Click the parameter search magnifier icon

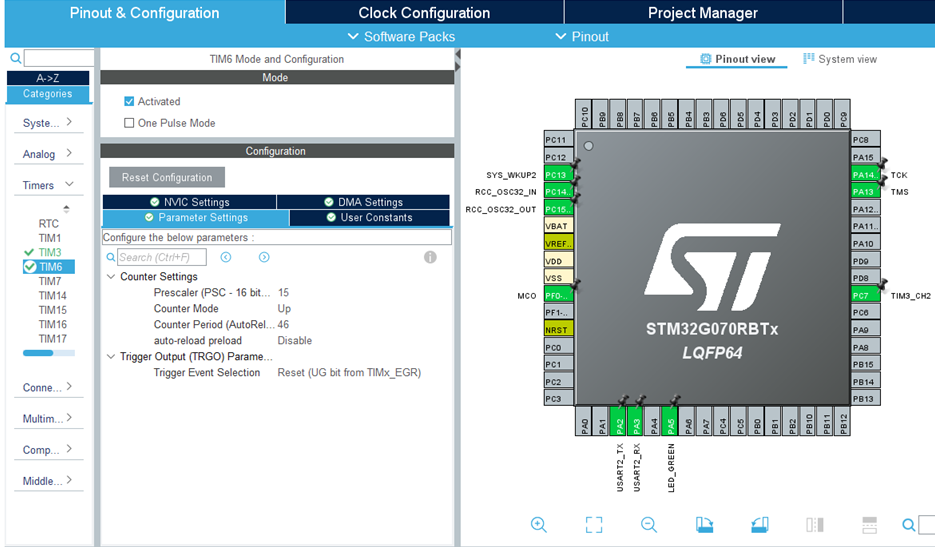[110, 257]
